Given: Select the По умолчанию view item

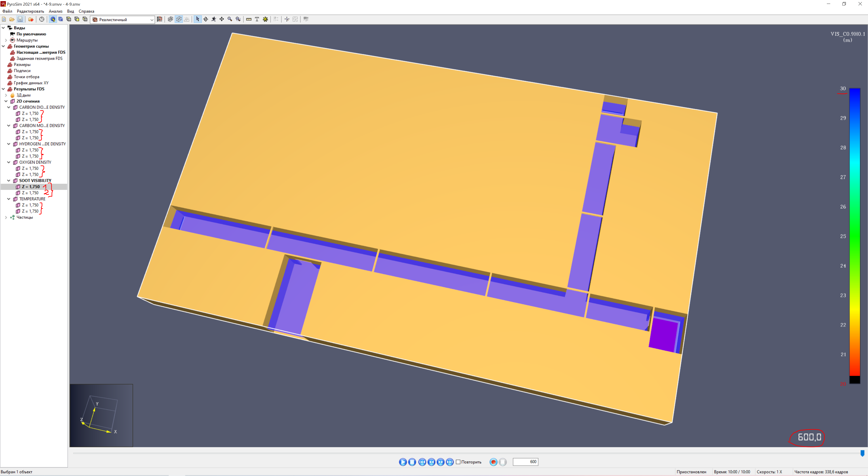Looking at the screenshot, I should point(31,34).
